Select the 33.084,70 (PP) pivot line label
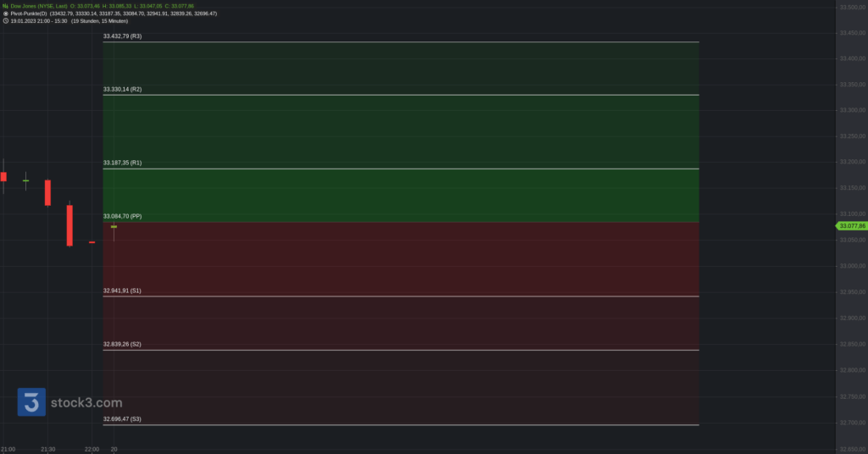Image resolution: width=868 pixels, height=454 pixels. point(122,216)
